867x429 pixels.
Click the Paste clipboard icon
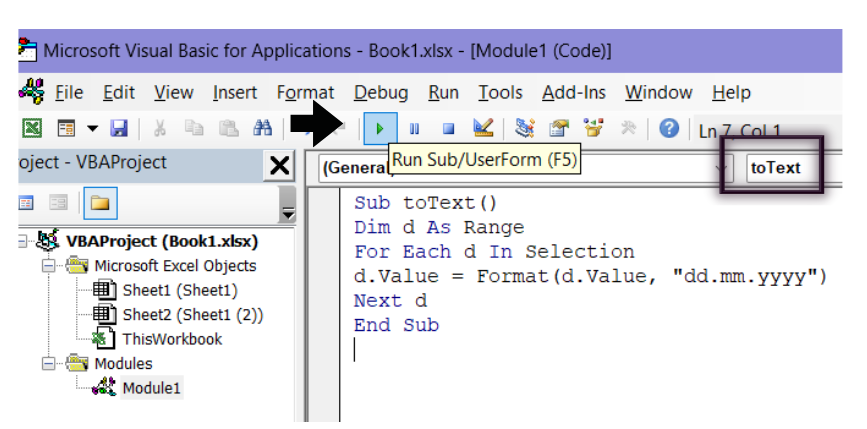pos(228,129)
